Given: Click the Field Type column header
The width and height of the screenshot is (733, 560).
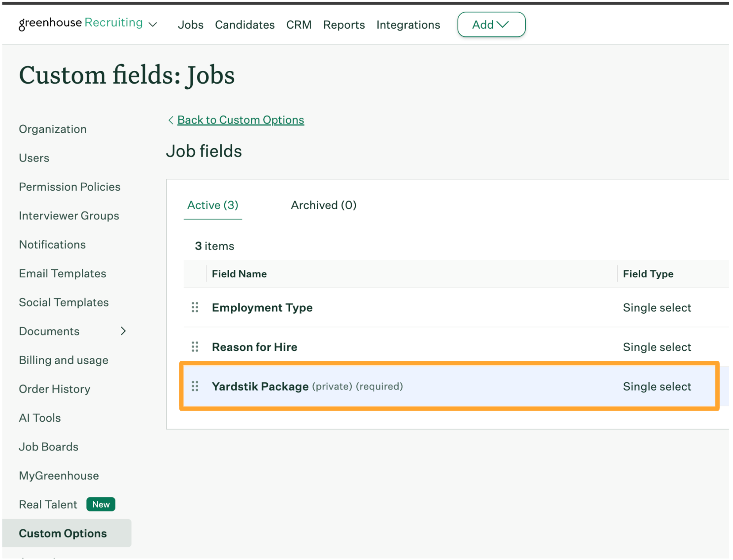Looking at the screenshot, I should (648, 274).
